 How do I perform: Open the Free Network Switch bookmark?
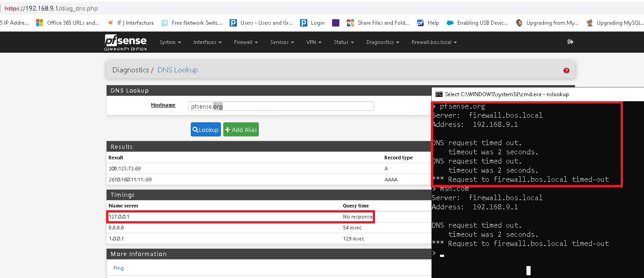pos(192,22)
